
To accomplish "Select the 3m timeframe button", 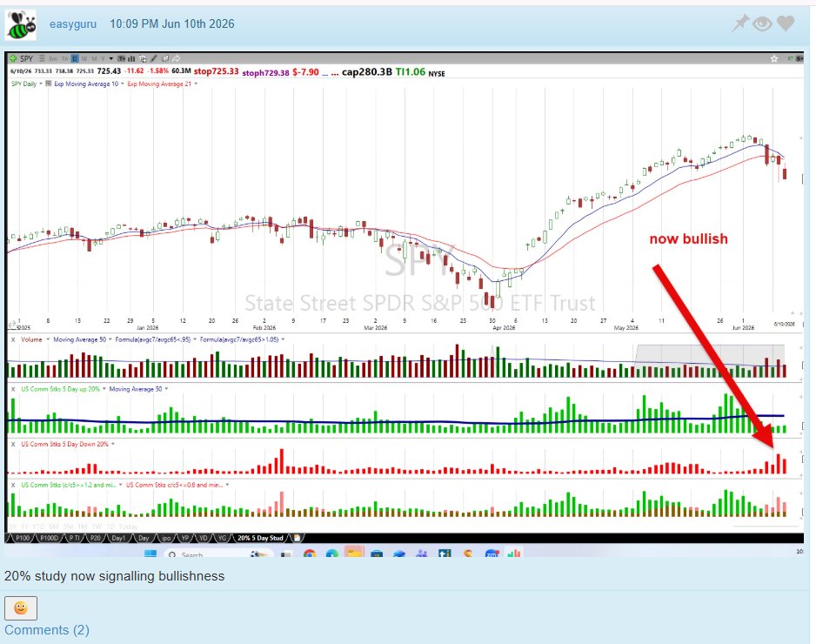I will click(x=52, y=58).
